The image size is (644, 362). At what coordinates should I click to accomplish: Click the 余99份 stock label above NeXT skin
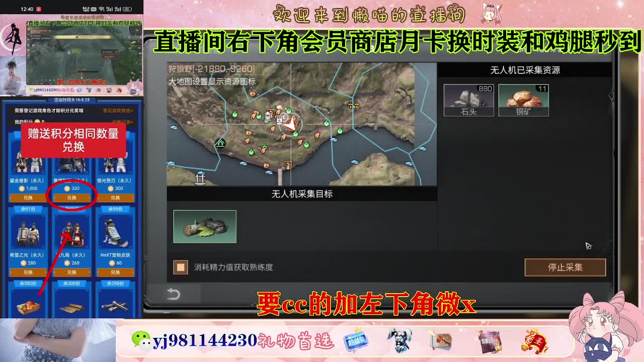[x=115, y=209]
